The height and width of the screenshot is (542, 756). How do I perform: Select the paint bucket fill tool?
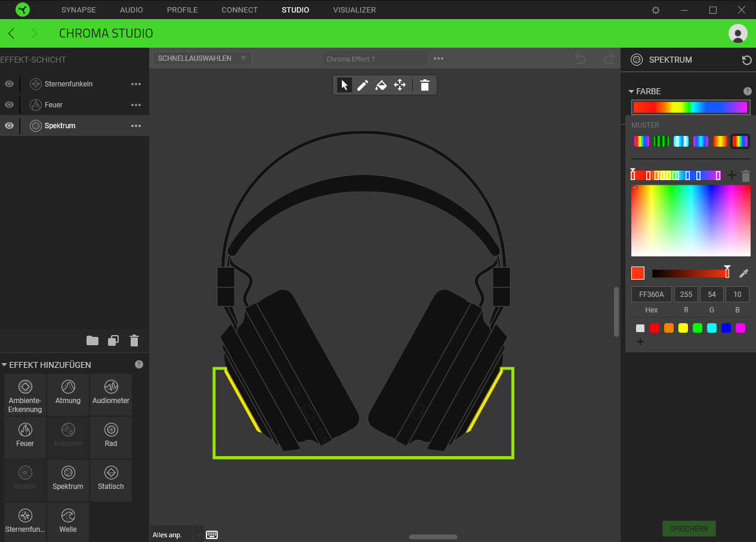point(381,85)
